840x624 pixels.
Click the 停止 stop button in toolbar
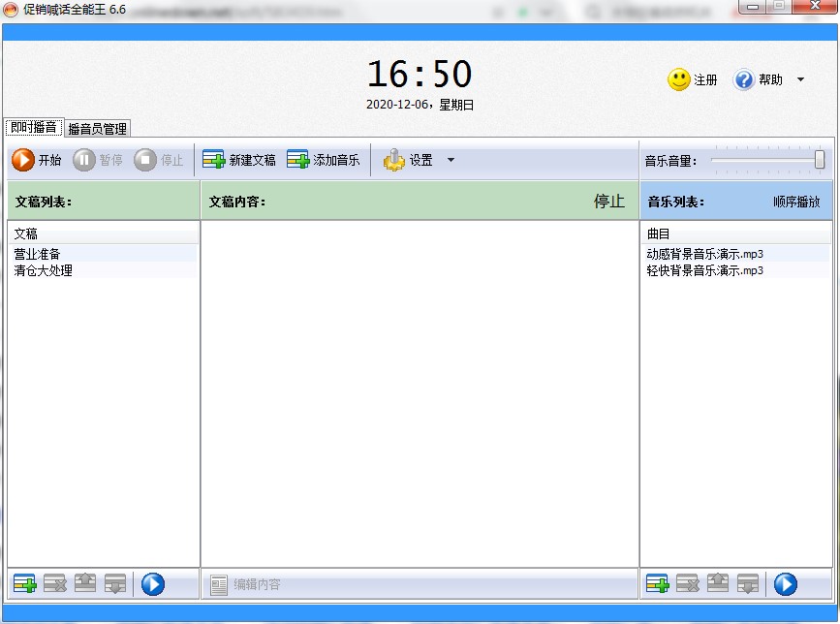tap(159, 160)
